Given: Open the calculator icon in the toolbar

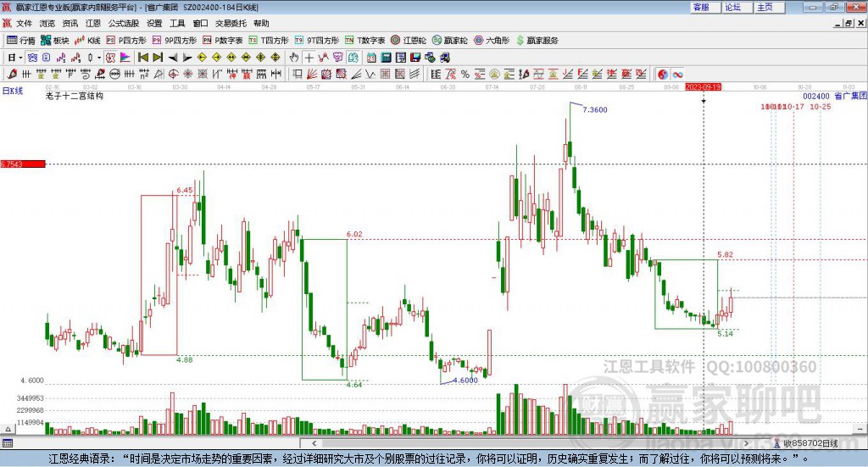Looking at the screenshot, I should [386, 58].
